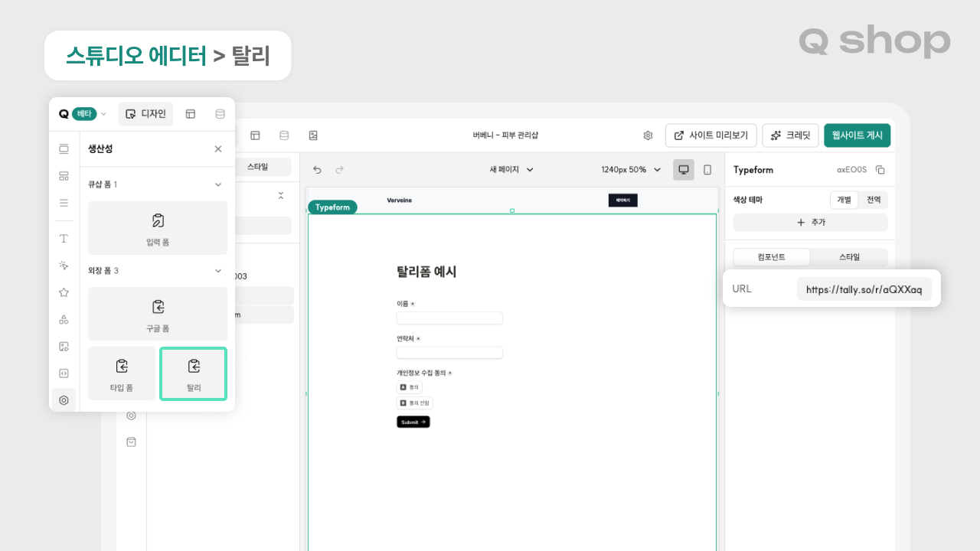
Task: Add the 구글 폼 component
Action: (x=158, y=314)
